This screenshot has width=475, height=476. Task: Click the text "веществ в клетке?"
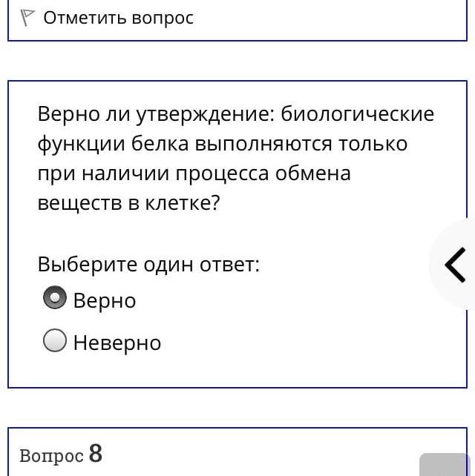(x=128, y=203)
